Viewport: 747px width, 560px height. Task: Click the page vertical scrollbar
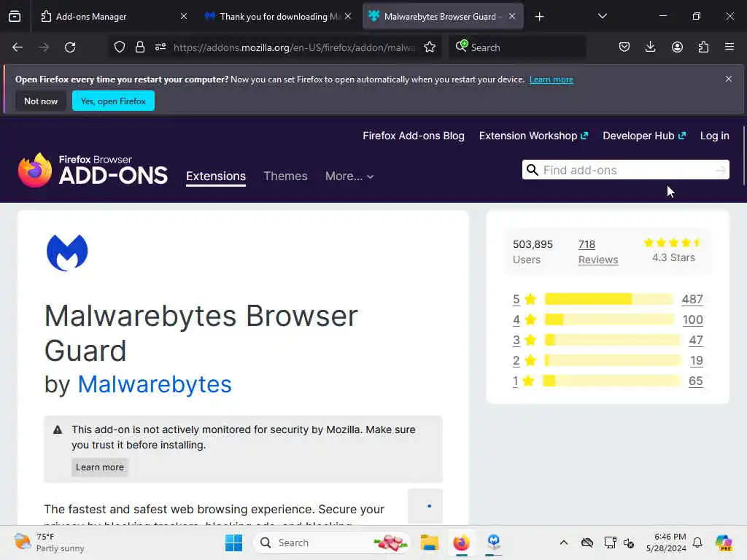click(743, 156)
